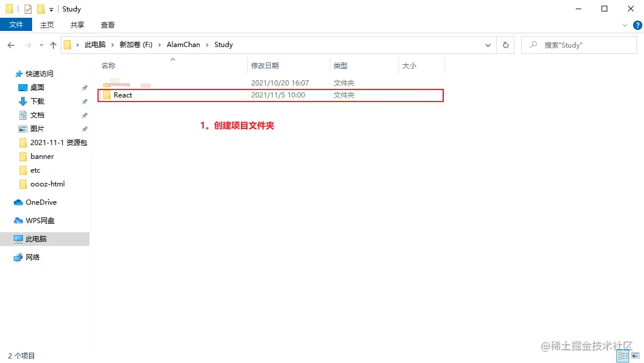The image size is (644, 363).
Task: Switch to large icons view
Action: click(635, 356)
